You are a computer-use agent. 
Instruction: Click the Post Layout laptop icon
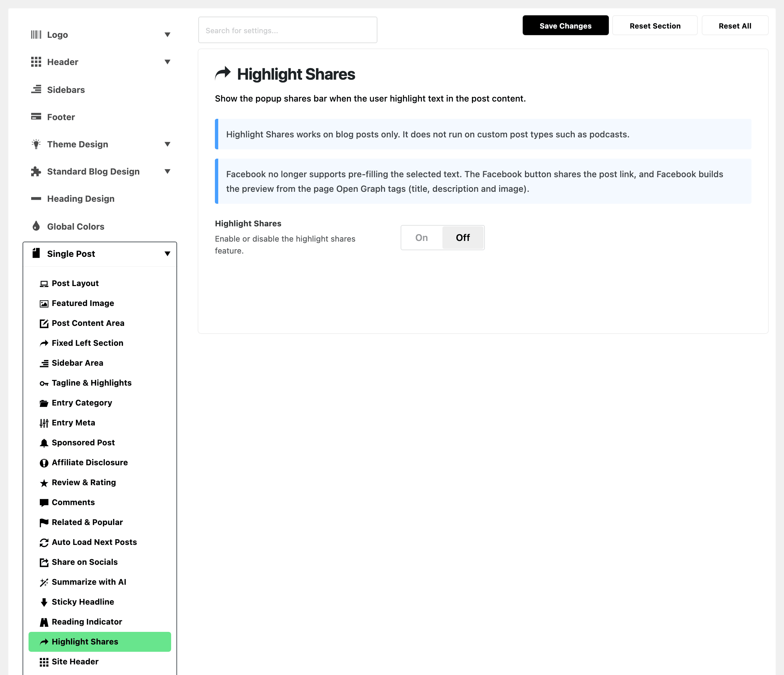(44, 284)
